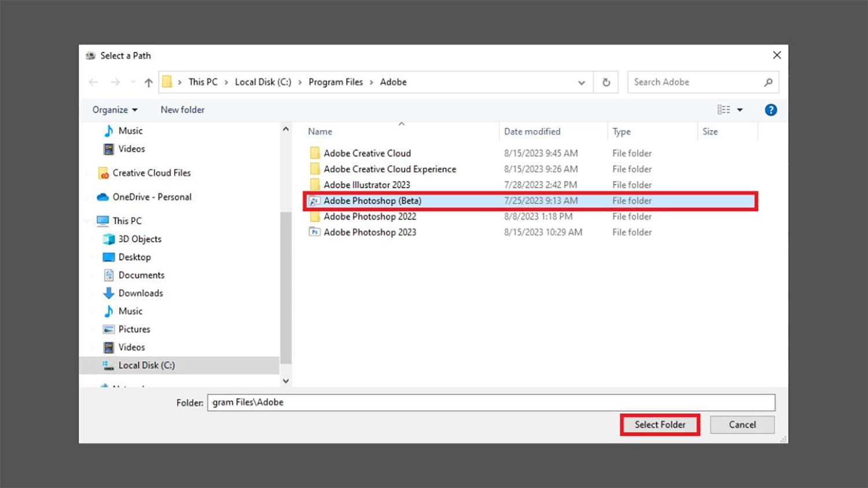The image size is (868, 488).
Task: Select the Adobe Creative Cloud folder
Action: pyautogui.click(x=367, y=153)
